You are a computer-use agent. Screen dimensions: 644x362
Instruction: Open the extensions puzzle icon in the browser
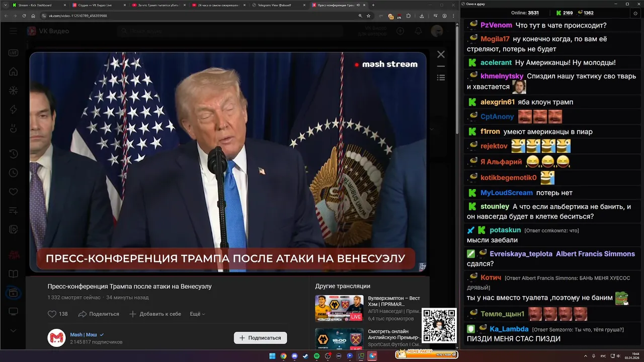click(408, 16)
